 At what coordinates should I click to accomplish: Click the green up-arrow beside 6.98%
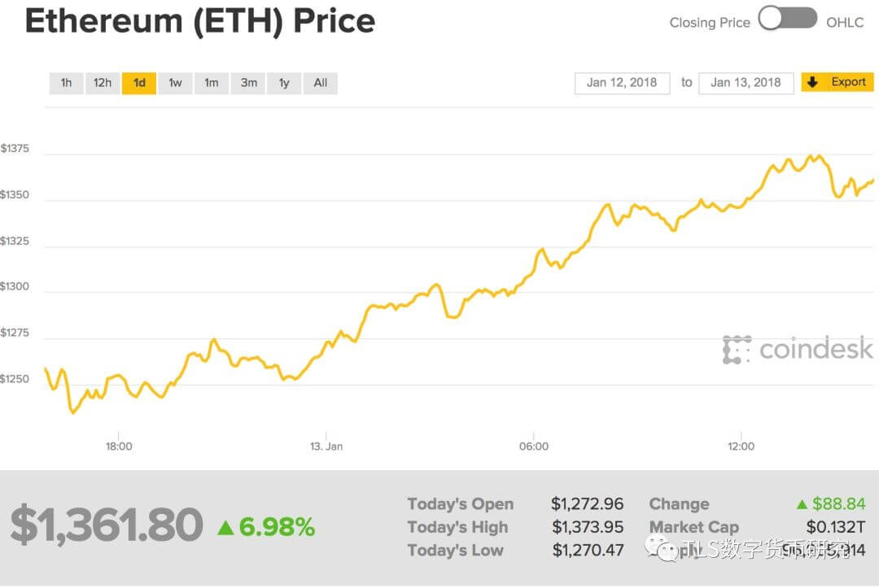click(x=225, y=529)
